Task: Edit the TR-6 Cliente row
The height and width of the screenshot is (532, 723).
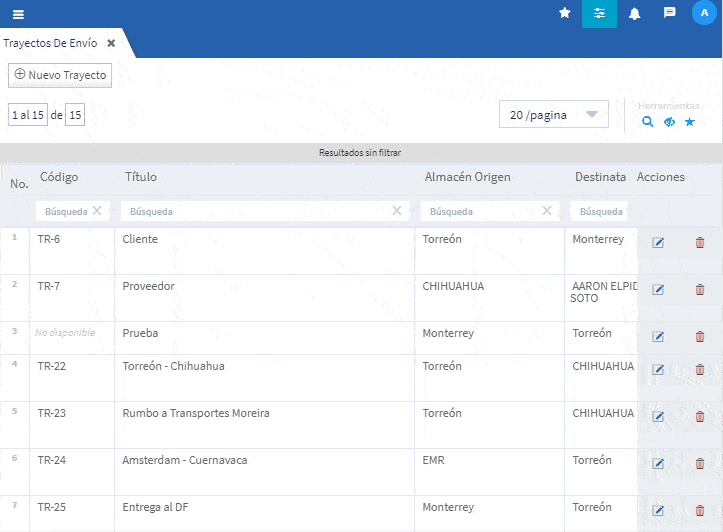Action: (x=658, y=242)
